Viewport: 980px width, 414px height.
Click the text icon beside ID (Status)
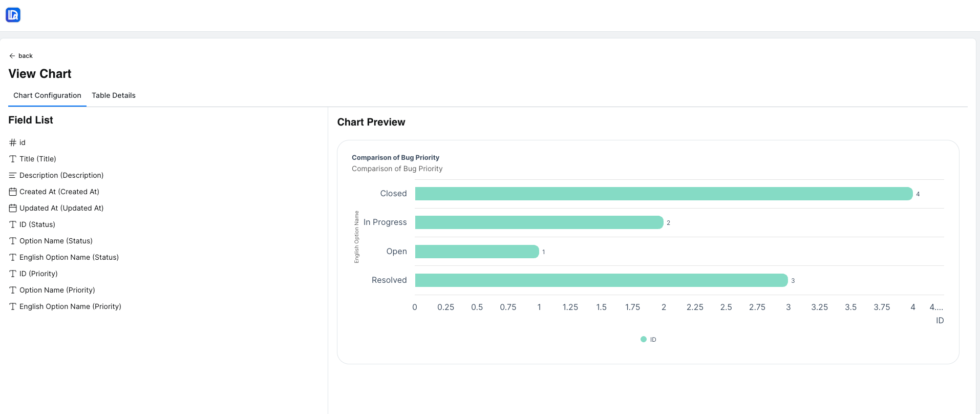point(13,224)
